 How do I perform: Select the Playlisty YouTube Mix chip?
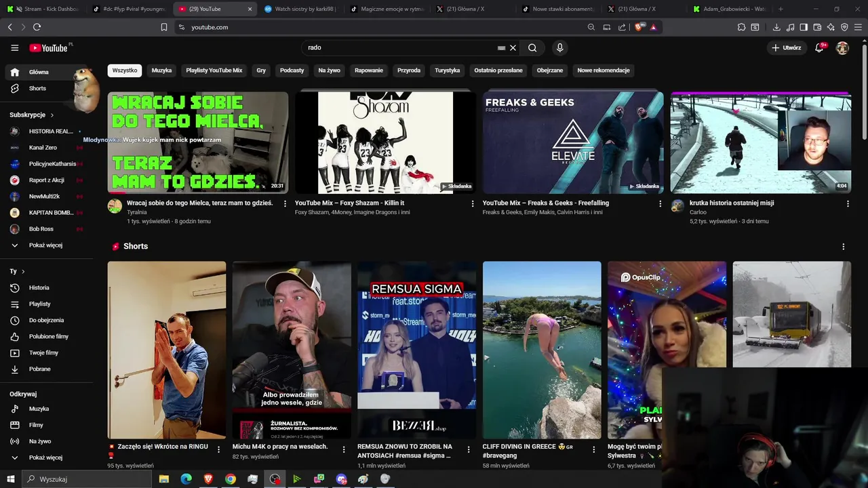click(214, 70)
